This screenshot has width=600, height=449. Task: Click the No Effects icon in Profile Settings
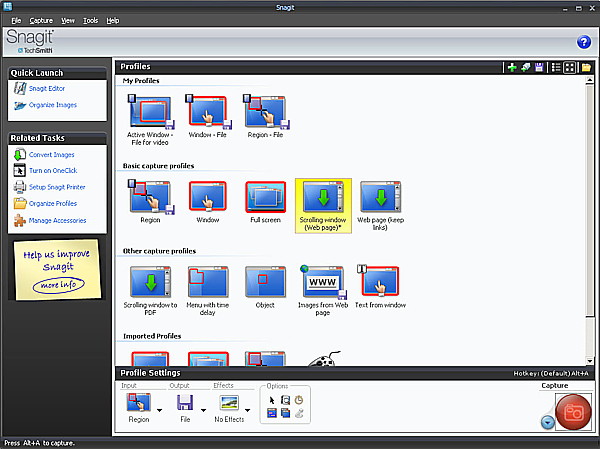tap(229, 403)
